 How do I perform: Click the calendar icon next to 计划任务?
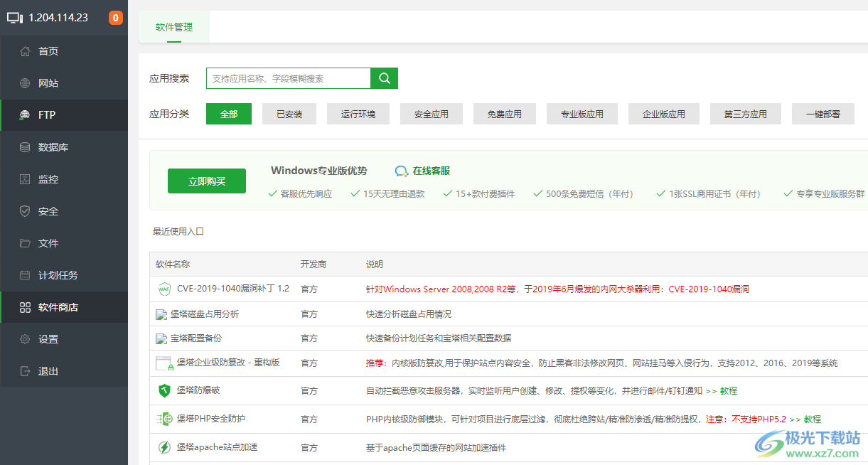coord(25,275)
